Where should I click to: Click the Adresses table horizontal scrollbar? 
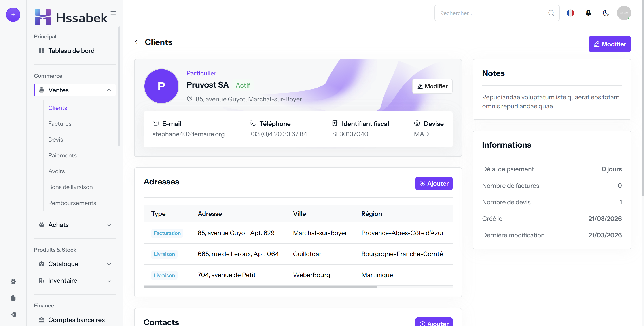pyautogui.click(x=260, y=286)
